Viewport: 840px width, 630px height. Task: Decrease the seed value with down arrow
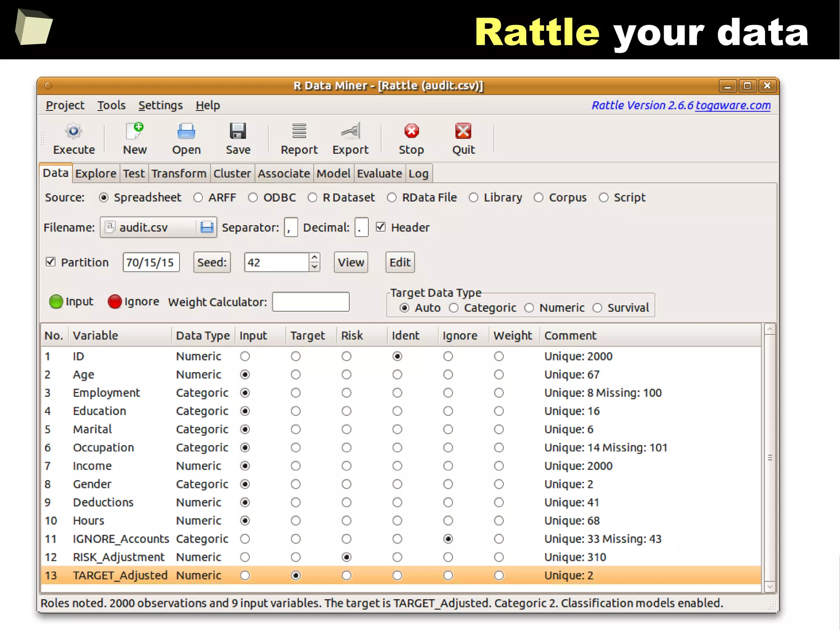pos(314,267)
